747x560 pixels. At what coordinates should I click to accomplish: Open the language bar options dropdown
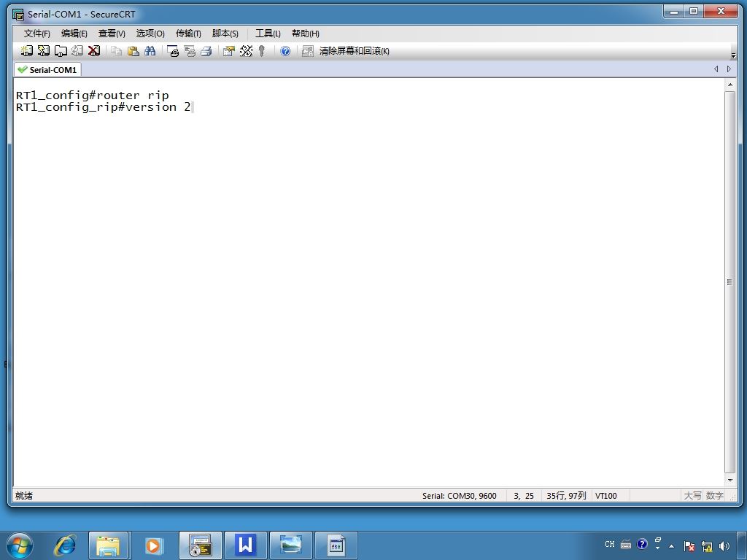coord(658,548)
